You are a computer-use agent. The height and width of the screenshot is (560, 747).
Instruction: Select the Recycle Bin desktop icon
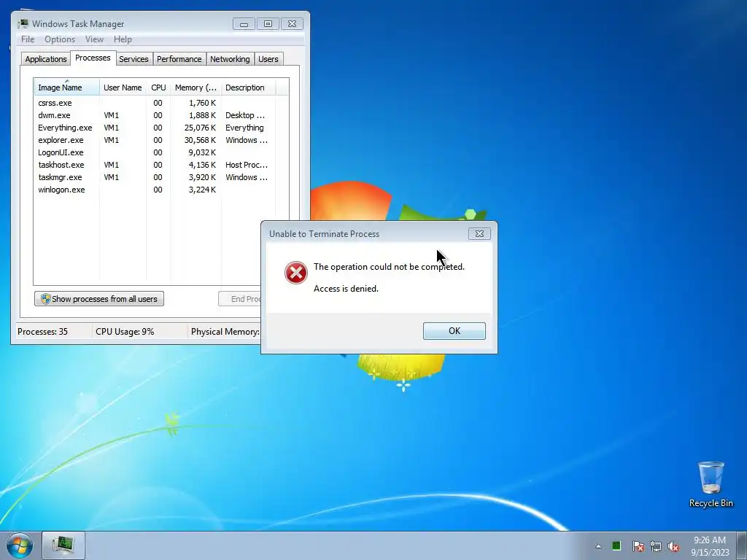coord(711,484)
